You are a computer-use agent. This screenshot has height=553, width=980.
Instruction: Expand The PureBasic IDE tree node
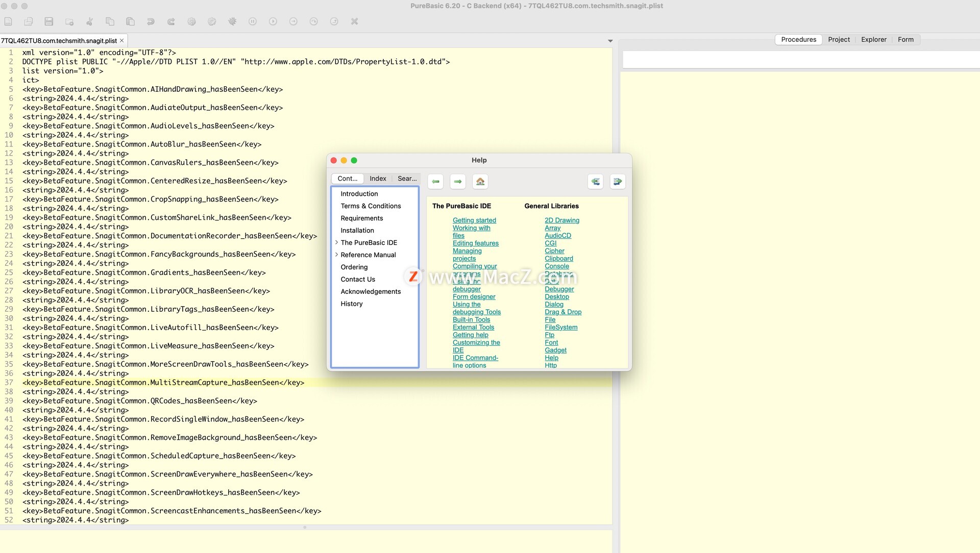coord(336,242)
